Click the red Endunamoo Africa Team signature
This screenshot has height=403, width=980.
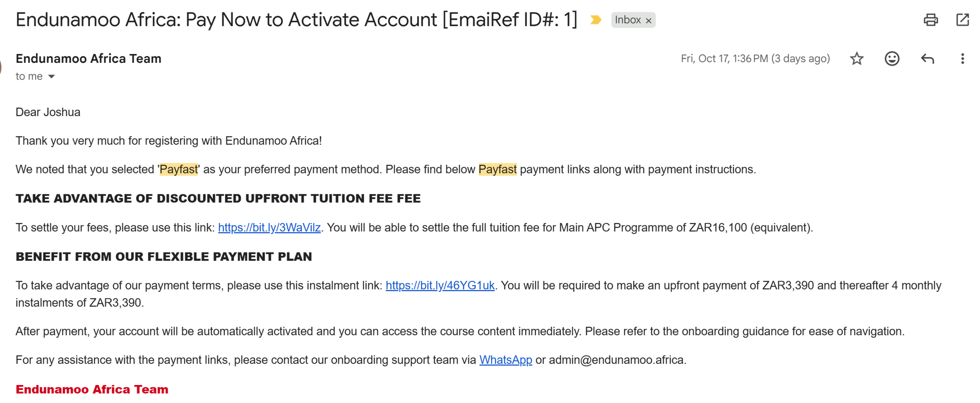[x=92, y=389]
